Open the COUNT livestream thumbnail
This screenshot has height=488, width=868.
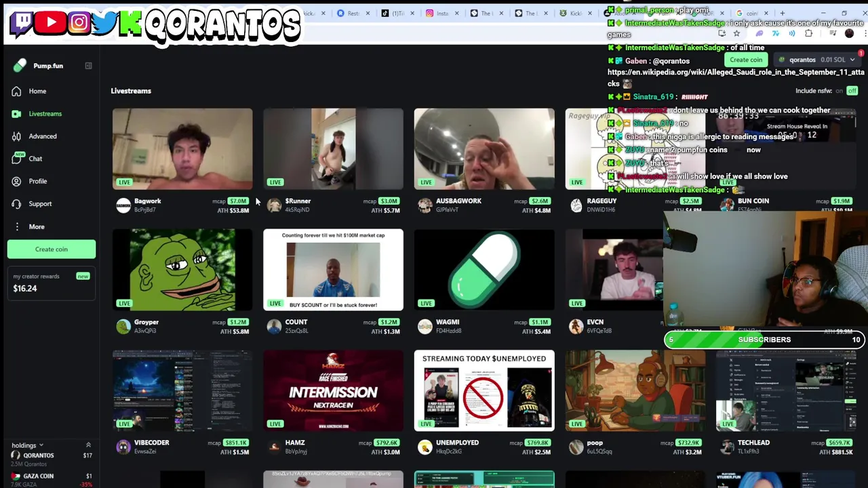[333, 270]
